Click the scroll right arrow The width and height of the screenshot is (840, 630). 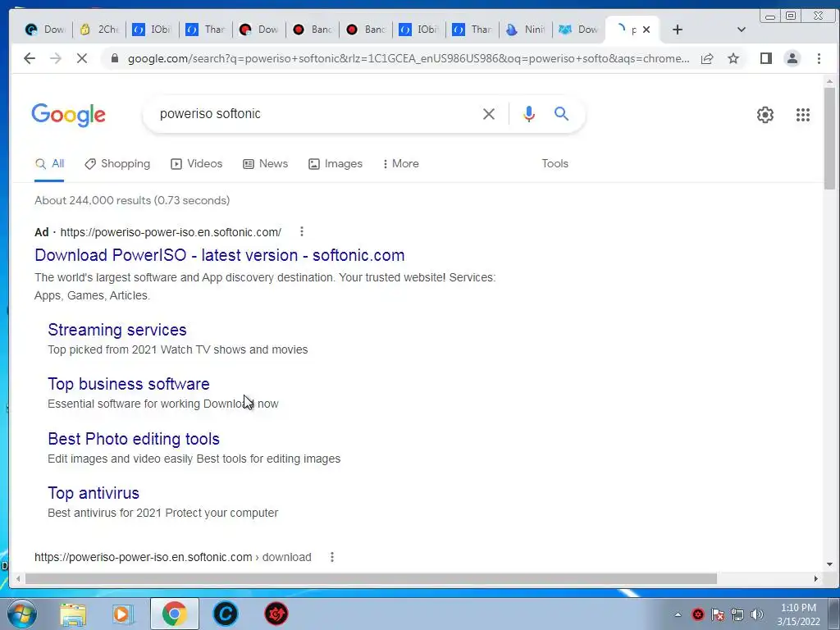pyautogui.click(x=816, y=578)
